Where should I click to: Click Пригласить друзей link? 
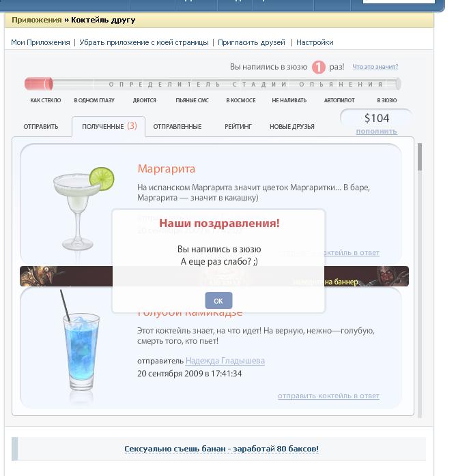tap(251, 42)
